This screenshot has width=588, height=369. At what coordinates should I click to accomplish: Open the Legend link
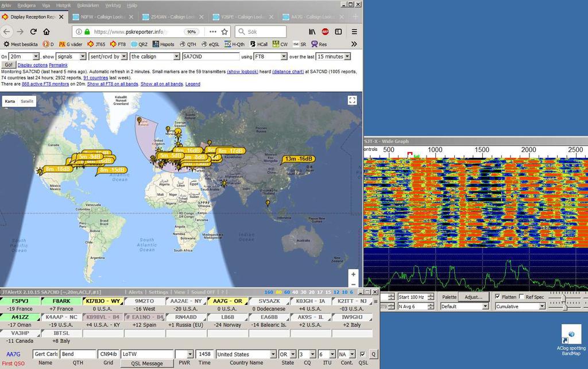click(193, 84)
